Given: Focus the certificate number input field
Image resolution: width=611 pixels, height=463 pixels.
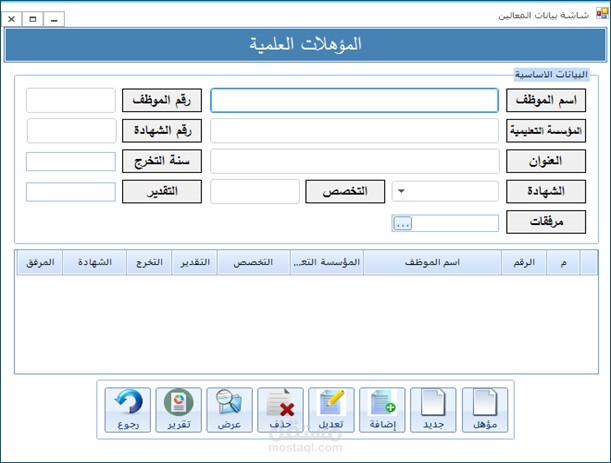Looking at the screenshot, I should click(72, 131).
